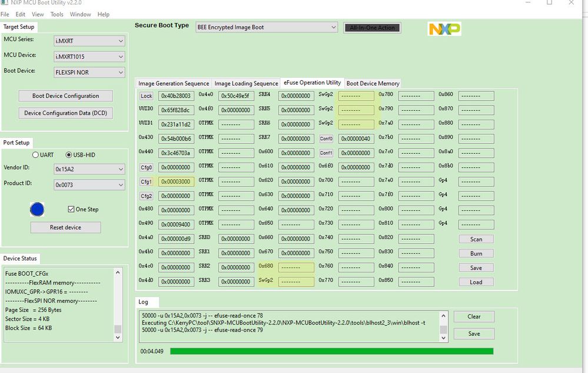The height and width of the screenshot is (373, 588).
Task: Click the UUID0 value 0x65f828dc field
Action: (176, 110)
